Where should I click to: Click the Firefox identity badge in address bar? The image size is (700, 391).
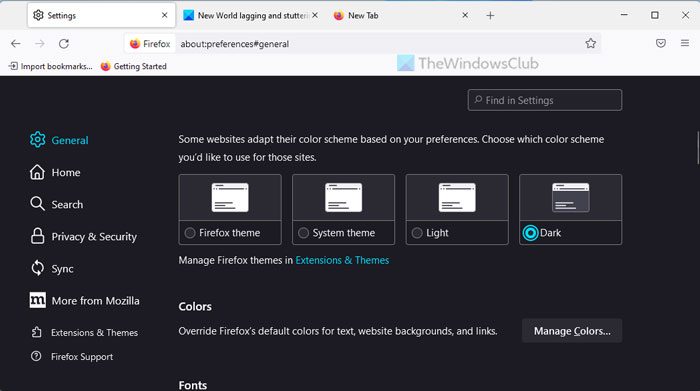[x=150, y=44]
